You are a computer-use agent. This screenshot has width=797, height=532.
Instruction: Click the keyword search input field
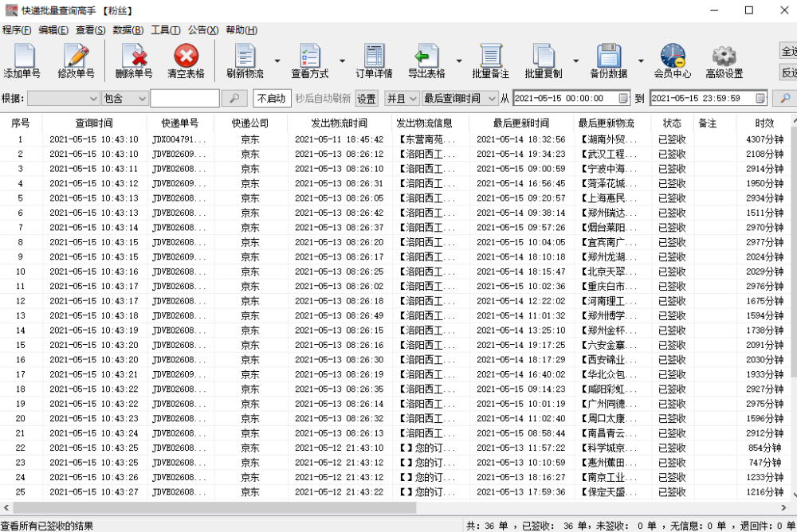185,98
